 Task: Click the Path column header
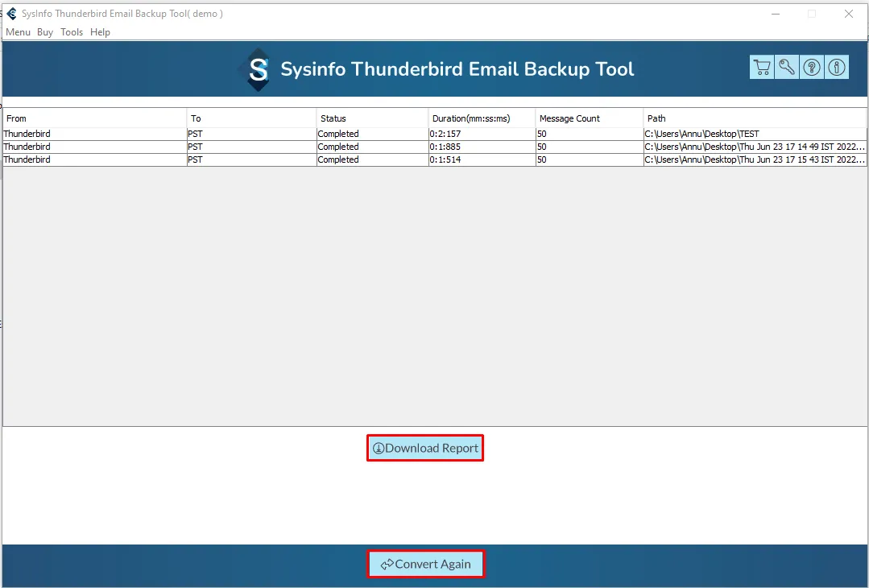755,118
